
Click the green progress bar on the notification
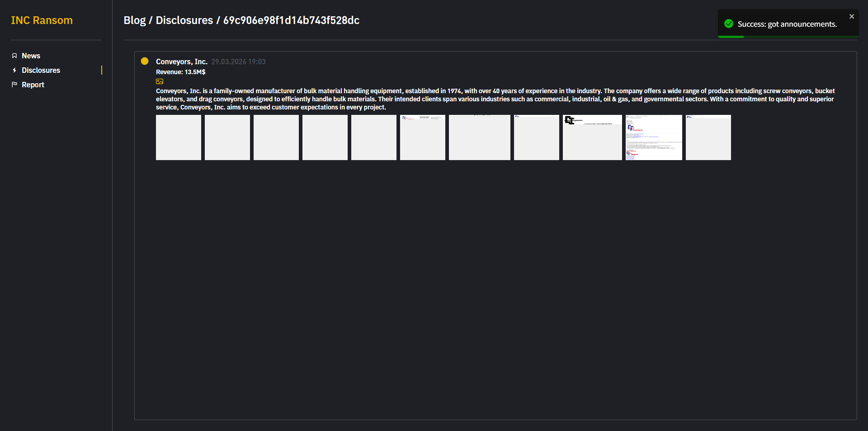click(731, 37)
